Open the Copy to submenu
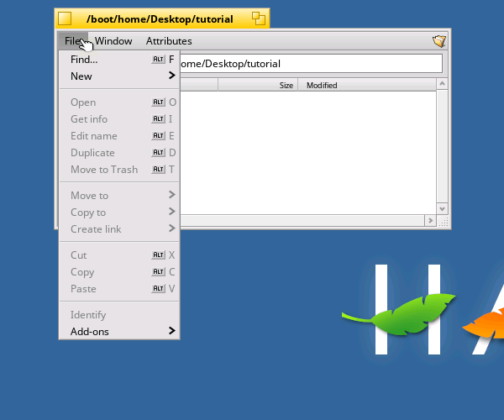The height and width of the screenshot is (420, 504). click(119, 213)
